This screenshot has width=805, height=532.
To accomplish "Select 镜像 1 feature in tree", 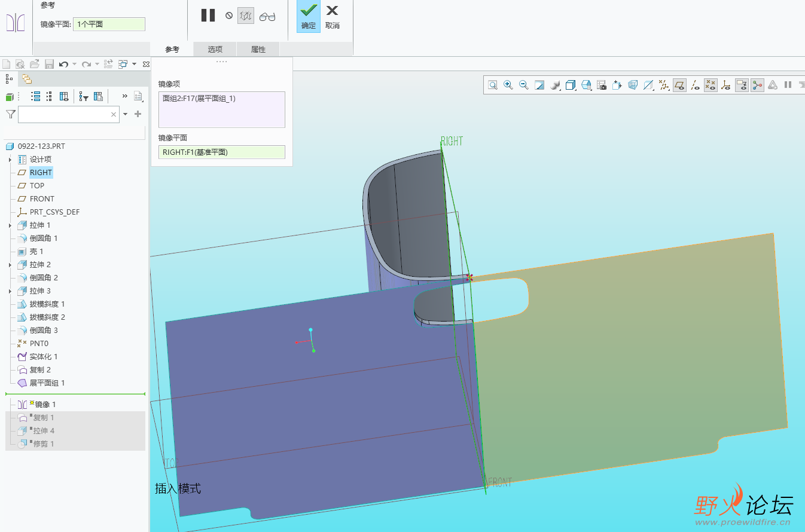I will [45, 405].
